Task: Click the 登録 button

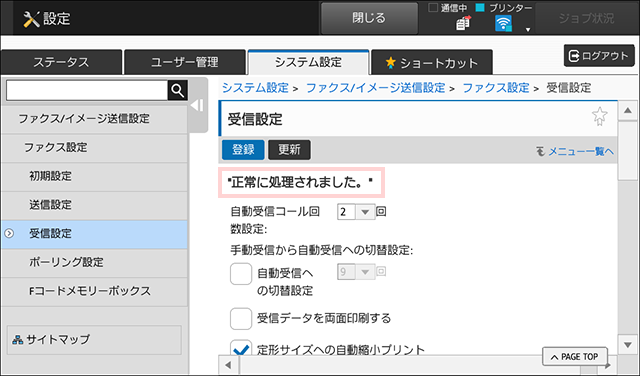Action: [x=243, y=150]
